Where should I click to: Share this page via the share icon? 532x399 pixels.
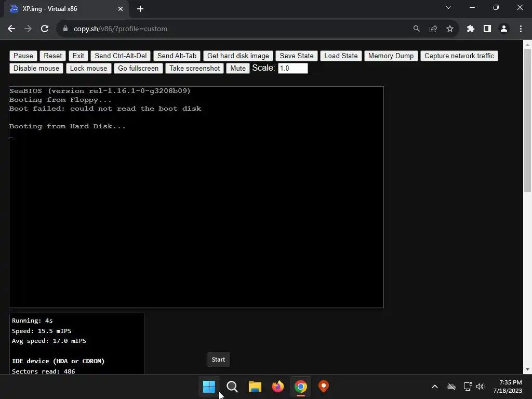(x=433, y=29)
